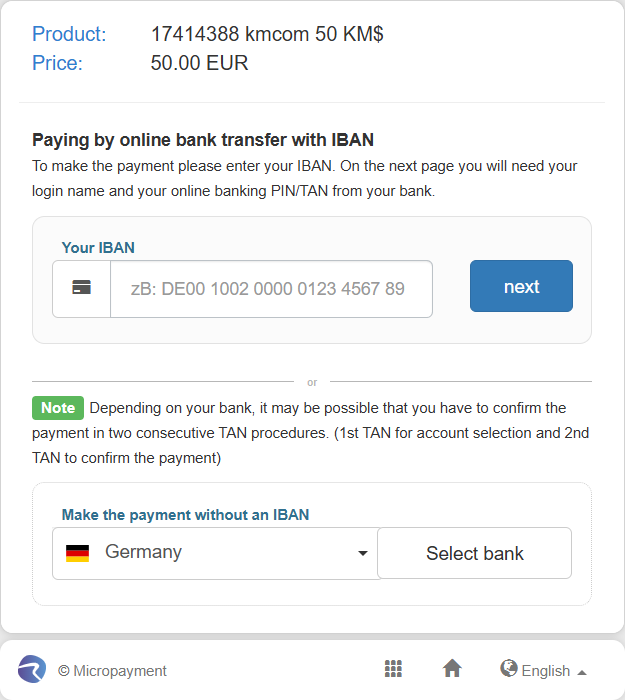Click the Micropayment logo in footer
625x700 pixels.
[32, 669]
